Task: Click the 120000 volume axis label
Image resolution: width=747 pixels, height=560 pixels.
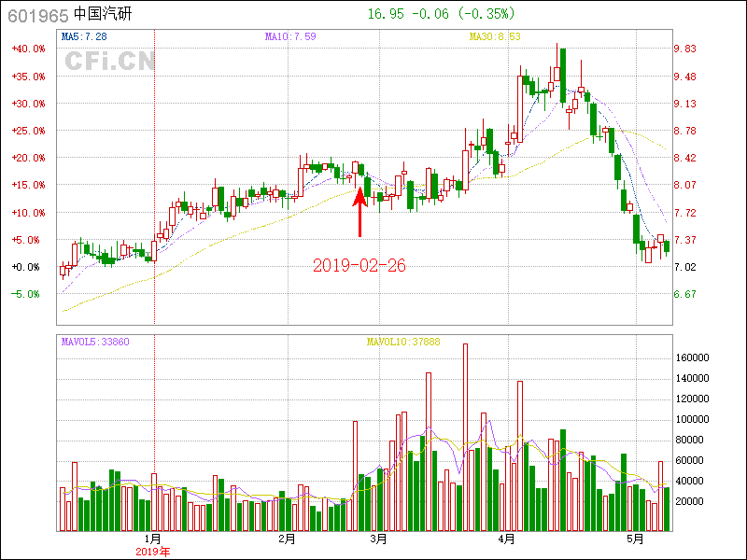Action: tap(693, 399)
